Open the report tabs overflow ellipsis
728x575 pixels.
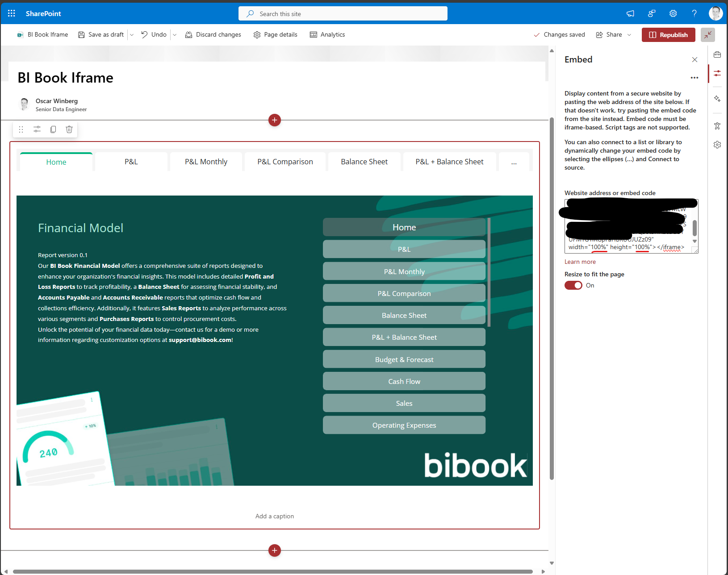(x=514, y=162)
